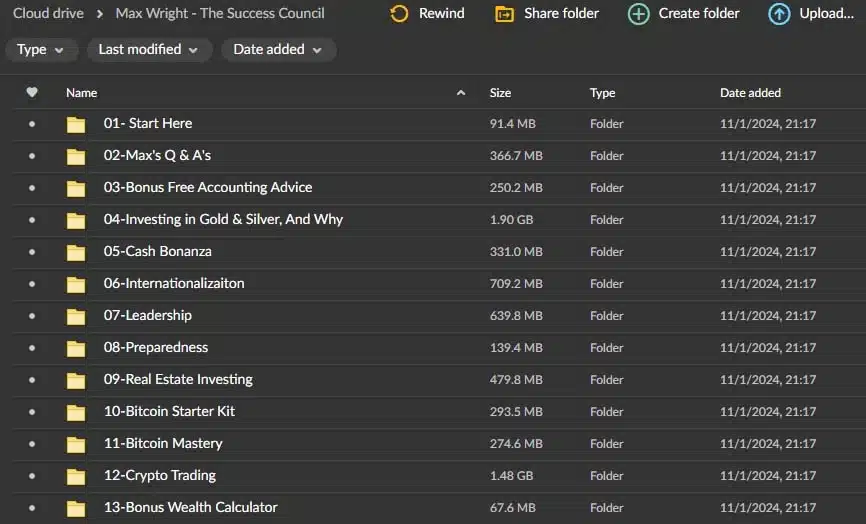Open the Date added filter dropdown
Image resolution: width=866 pixels, height=524 pixels.
pos(278,50)
